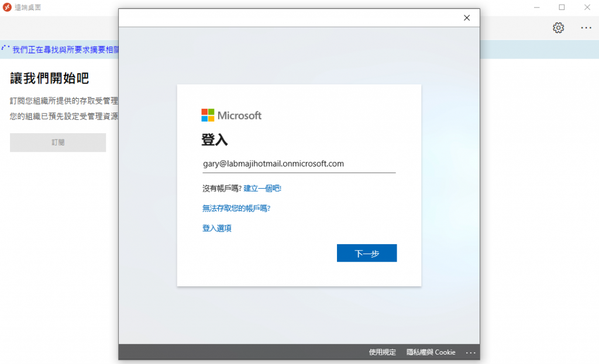Screen dimensions: 599x364
Task: Click the Remote Desktop app icon in title bar
Action: tap(7, 7)
